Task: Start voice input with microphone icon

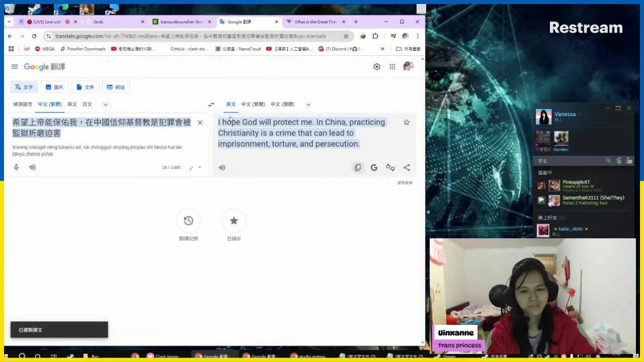Action: [x=16, y=167]
